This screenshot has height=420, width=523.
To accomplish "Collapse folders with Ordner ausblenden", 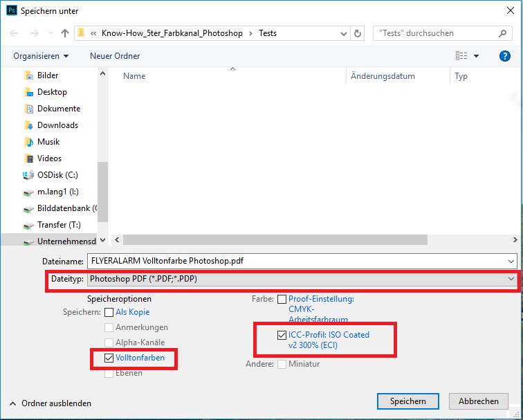I will pos(50,403).
